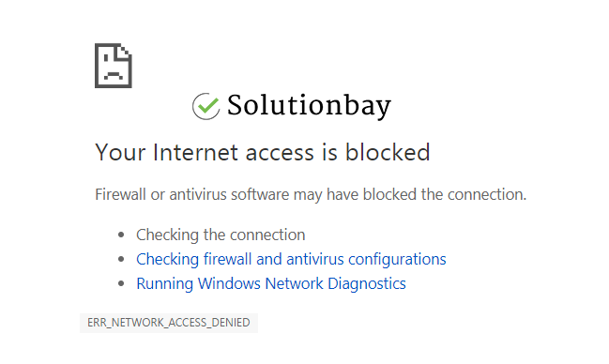Click the folded corner of the page icon
Screen dimensions: 609x364
123,53
